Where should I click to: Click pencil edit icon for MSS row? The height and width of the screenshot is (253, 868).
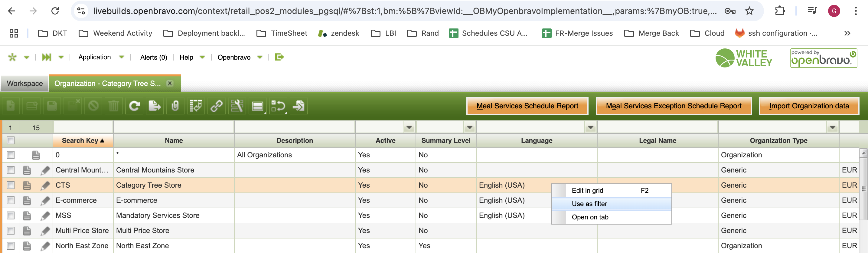pyautogui.click(x=45, y=215)
